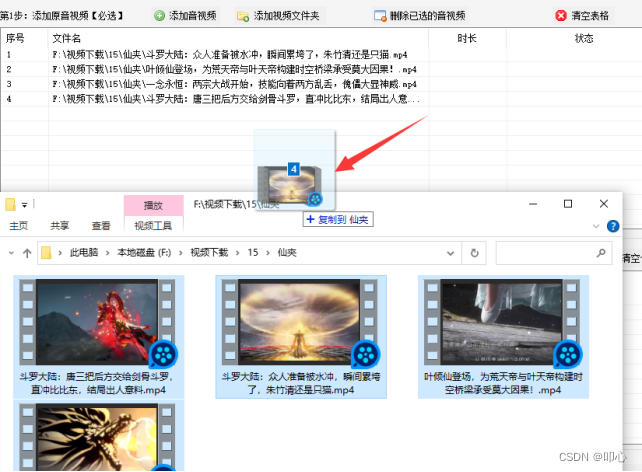This screenshot has height=472, width=642.
Task: Navigate to 视频下载 in the breadcrumb
Action: pos(209,253)
